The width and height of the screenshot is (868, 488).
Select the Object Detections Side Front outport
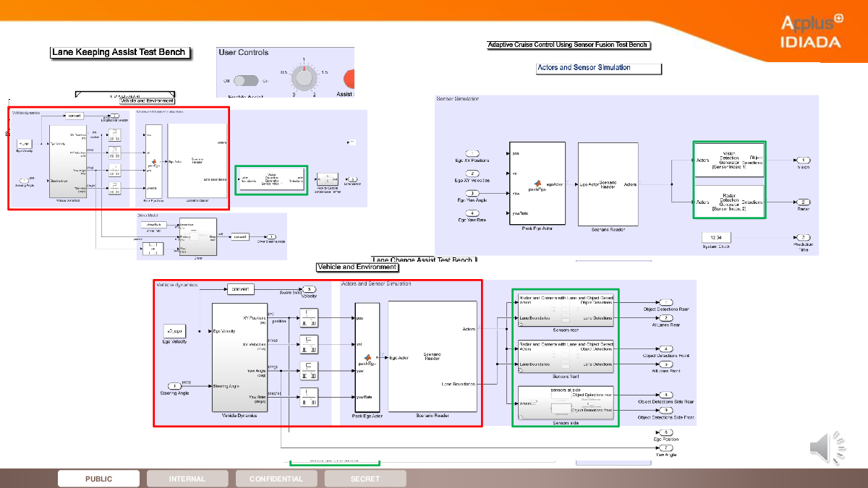(667, 410)
